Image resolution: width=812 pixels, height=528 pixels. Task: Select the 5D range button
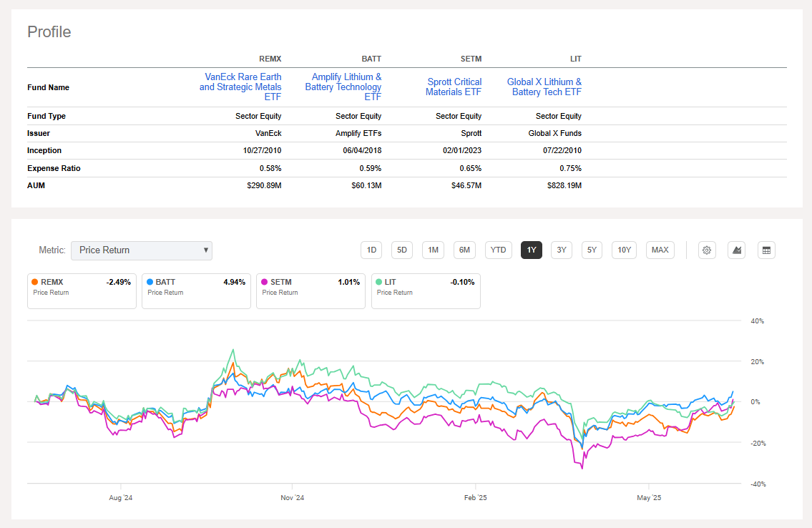click(401, 250)
